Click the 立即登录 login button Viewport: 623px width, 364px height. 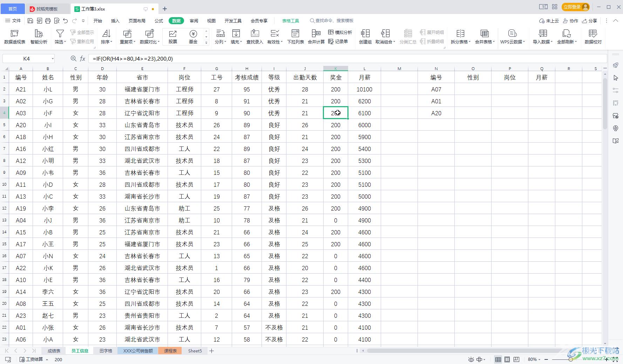(x=576, y=7)
